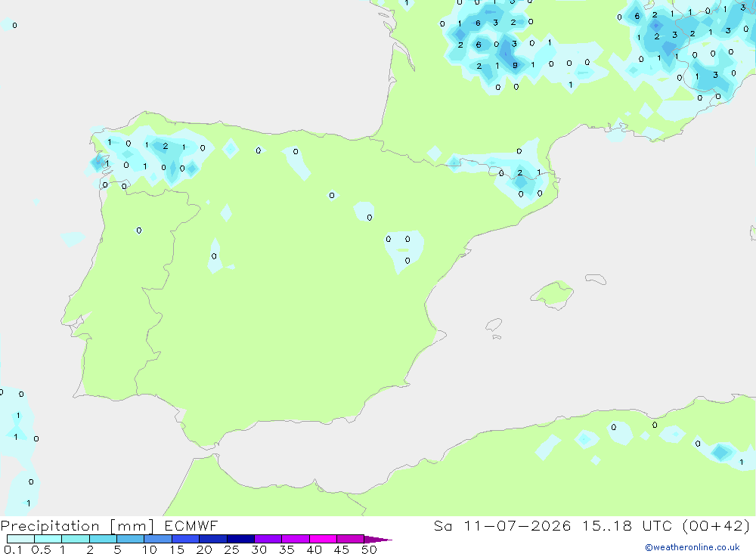Click the '9' precipitation value over France

(x=516, y=65)
